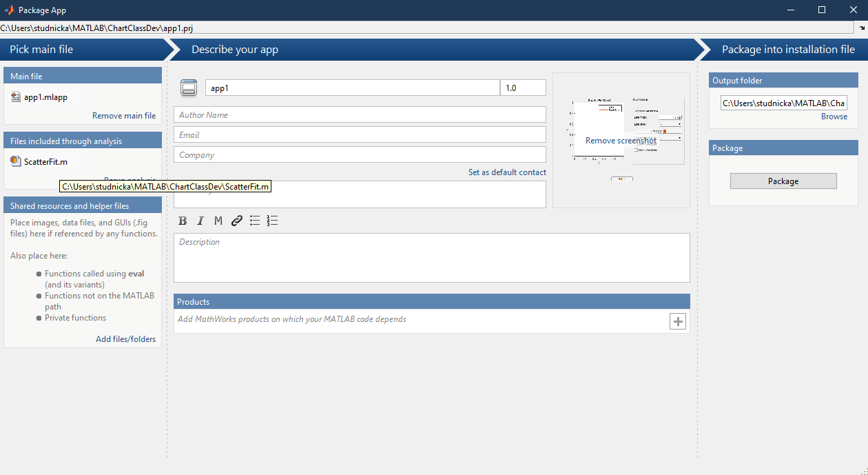The image size is (868, 475).
Task: Click Set as default contact link
Action: pyautogui.click(x=507, y=172)
